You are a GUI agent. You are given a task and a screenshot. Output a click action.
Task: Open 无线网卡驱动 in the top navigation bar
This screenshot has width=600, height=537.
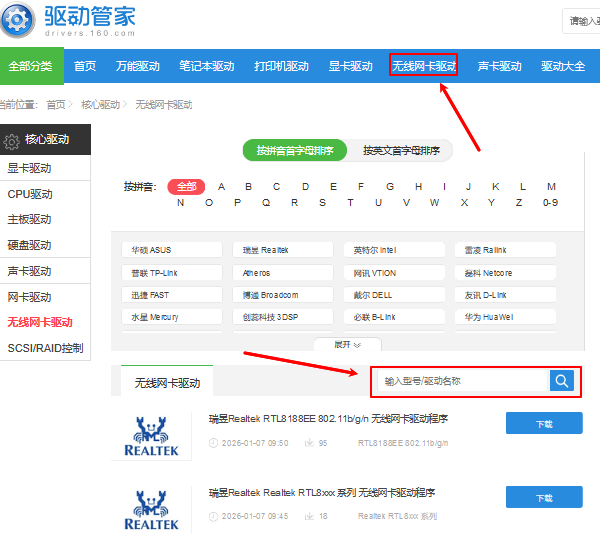[424, 66]
